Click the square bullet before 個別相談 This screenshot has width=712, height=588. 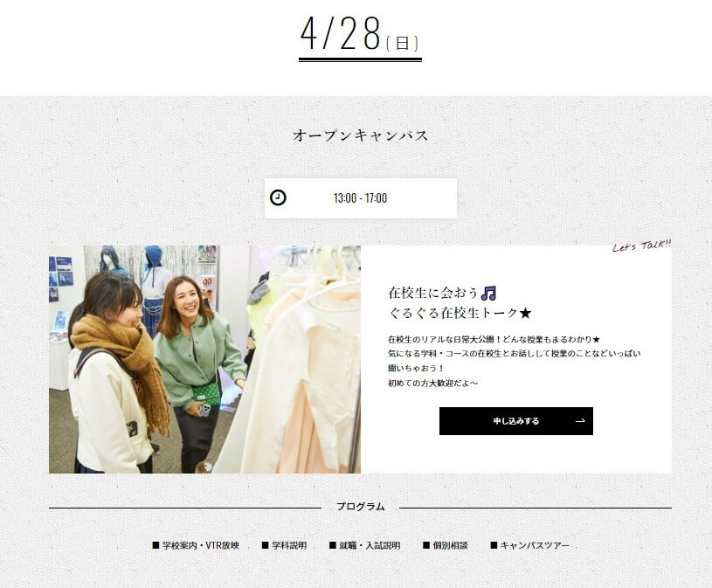pos(426,545)
